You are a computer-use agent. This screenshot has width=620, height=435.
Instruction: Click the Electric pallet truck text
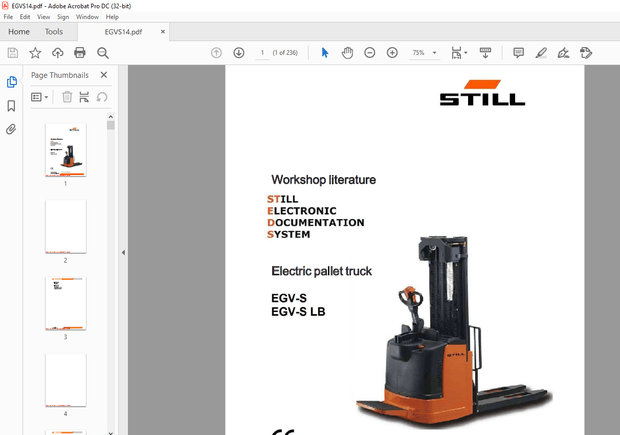321,271
